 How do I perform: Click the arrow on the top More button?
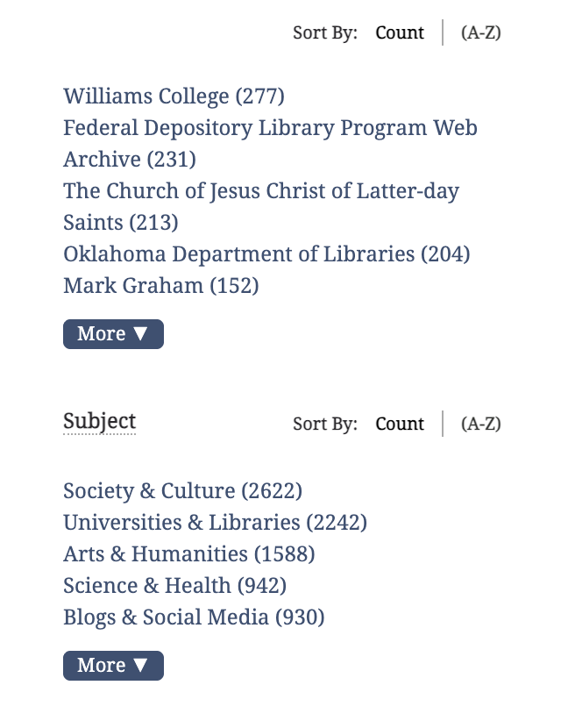click(x=140, y=333)
